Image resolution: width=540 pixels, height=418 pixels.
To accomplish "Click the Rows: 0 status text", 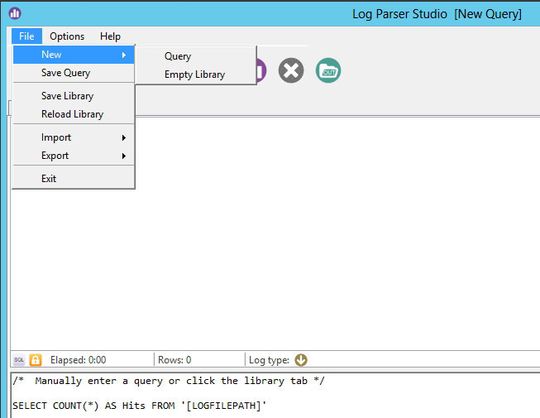I will [174, 360].
